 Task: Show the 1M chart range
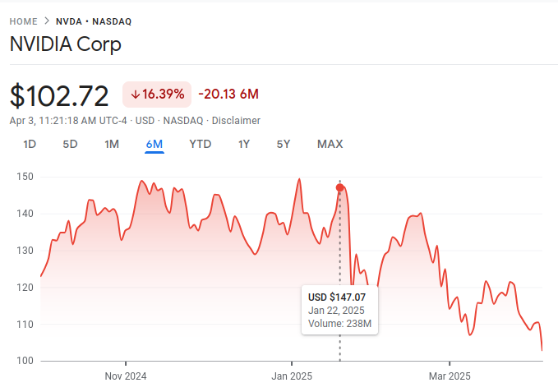click(x=112, y=145)
